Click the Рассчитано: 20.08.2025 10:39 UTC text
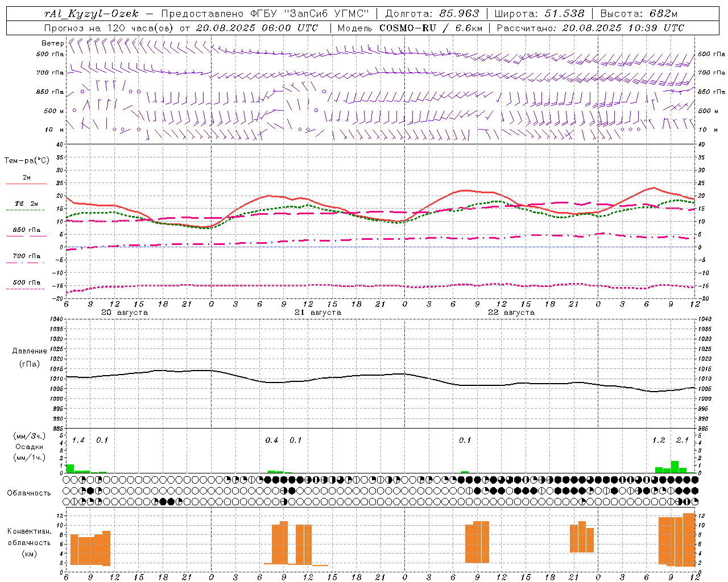Image resolution: width=728 pixels, height=582 pixels. [590, 28]
